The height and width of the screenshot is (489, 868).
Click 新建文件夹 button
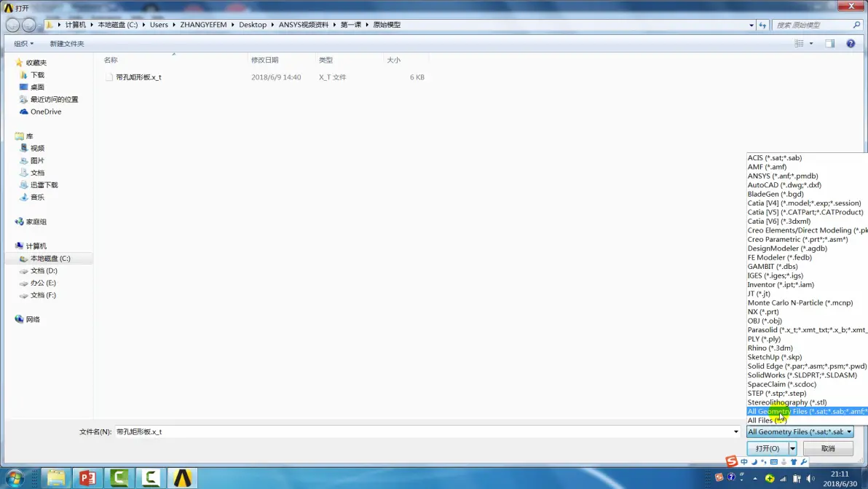67,43
